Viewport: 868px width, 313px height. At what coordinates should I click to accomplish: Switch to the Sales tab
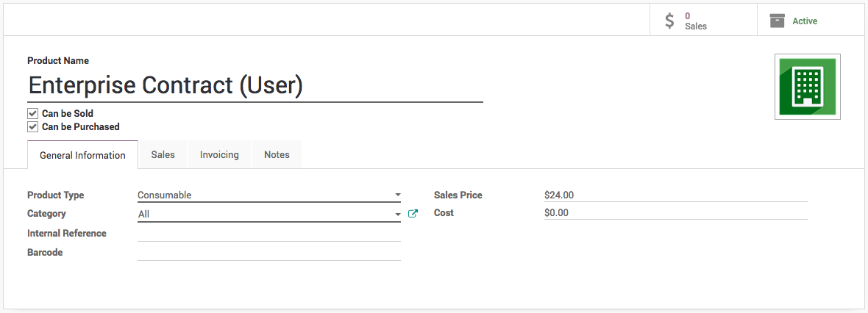pyautogui.click(x=163, y=155)
